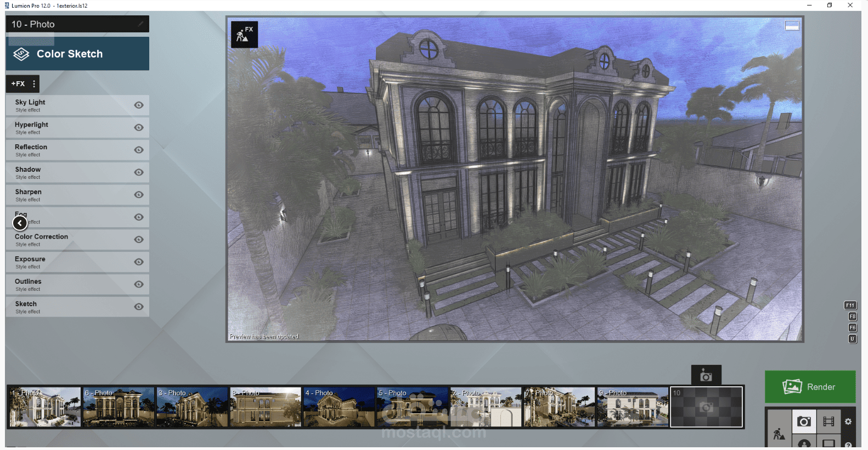Click the Render image icon

point(792,387)
